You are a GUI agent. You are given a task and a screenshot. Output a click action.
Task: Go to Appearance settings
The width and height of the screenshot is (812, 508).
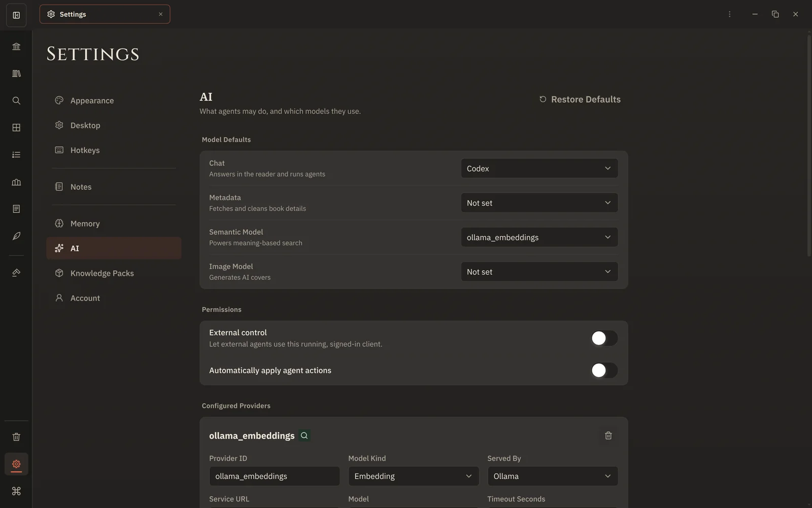point(114,101)
